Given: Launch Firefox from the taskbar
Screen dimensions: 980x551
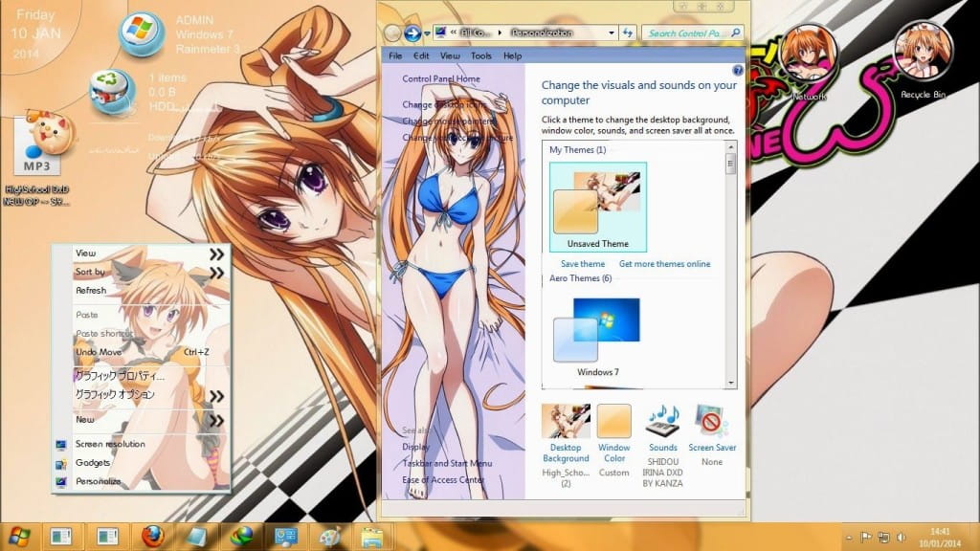Looking at the screenshot, I should [x=153, y=537].
